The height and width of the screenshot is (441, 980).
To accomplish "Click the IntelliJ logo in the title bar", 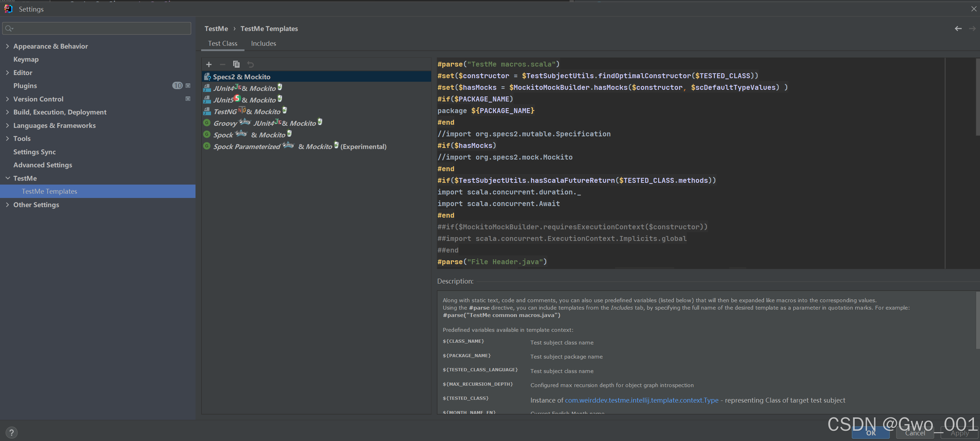I will [8, 9].
